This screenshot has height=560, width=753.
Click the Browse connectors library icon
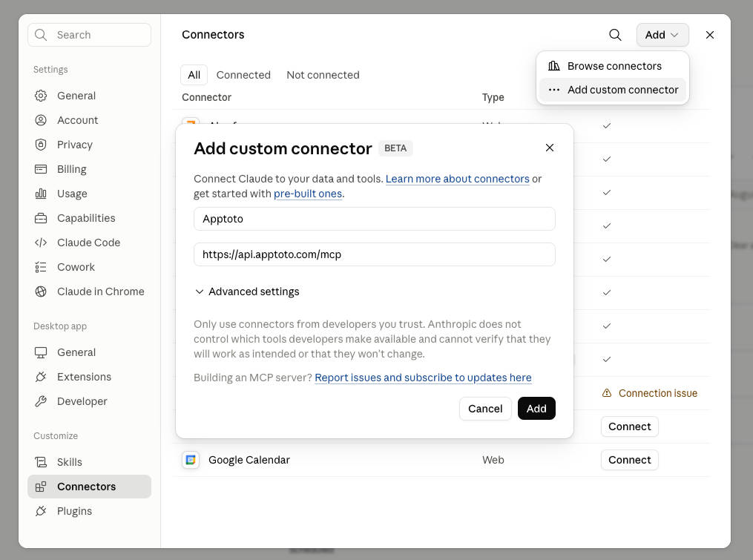(553, 66)
